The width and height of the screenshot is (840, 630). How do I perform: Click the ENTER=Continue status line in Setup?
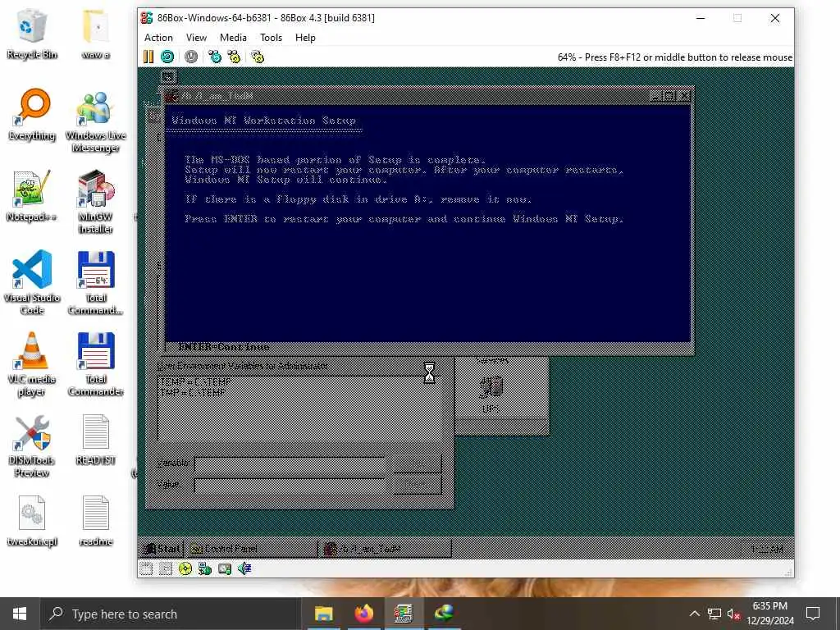pyautogui.click(x=224, y=347)
